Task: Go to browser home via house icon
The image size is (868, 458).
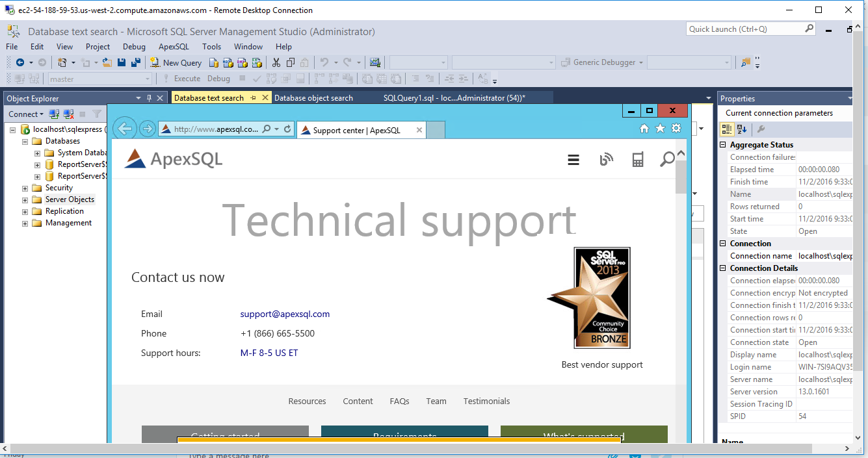Action: tap(644, 129)
